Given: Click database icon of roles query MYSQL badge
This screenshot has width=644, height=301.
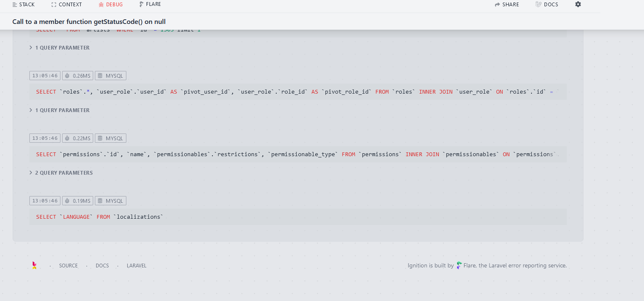Looking at the screenshot, I should (x=100, y=76).
